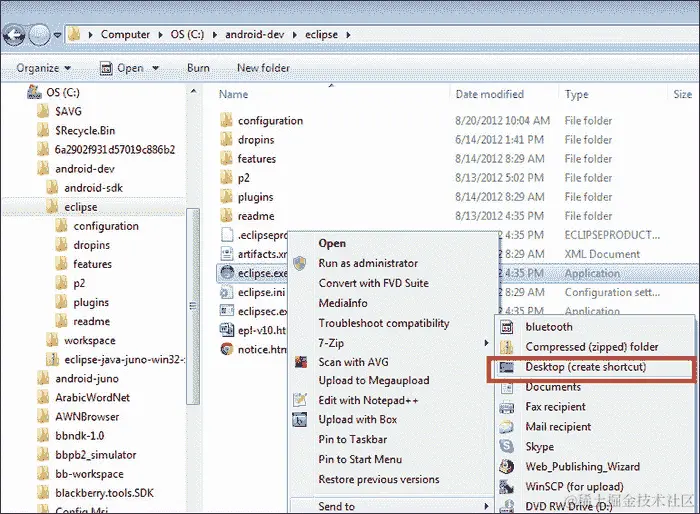Select blackberry.tools.SDK folder in the tree
700x514 pixels.
[104, 493]
